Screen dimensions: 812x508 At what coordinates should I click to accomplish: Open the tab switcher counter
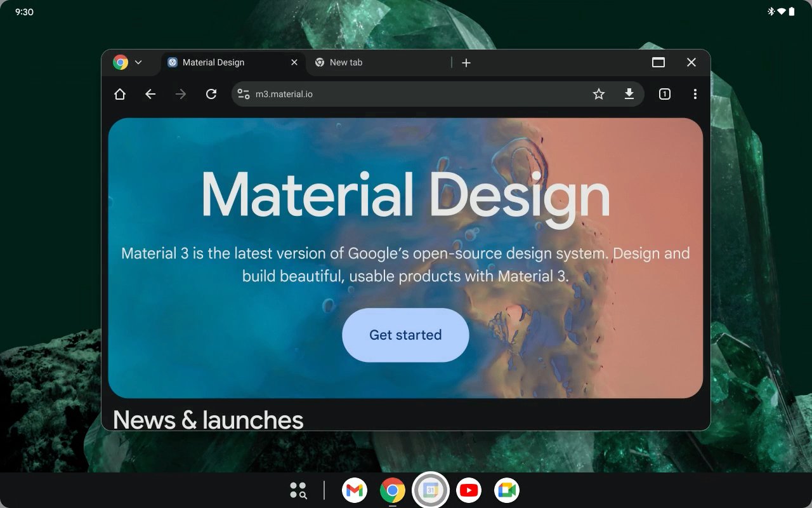point(664,94)
